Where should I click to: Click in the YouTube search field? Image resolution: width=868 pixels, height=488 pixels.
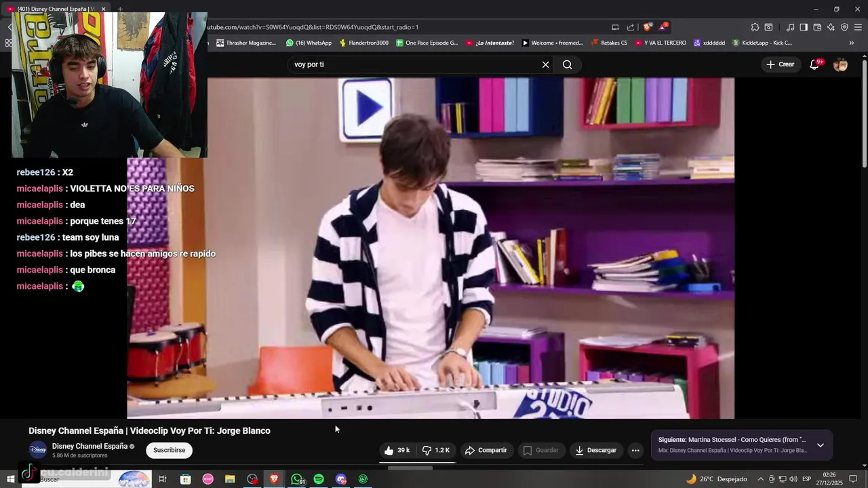(414, 64)
